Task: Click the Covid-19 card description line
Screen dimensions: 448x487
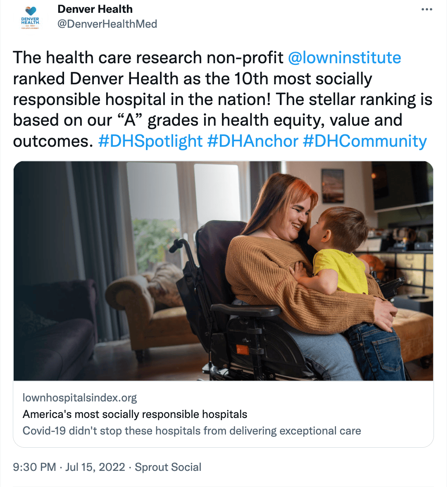Action: tap(192, 431)
